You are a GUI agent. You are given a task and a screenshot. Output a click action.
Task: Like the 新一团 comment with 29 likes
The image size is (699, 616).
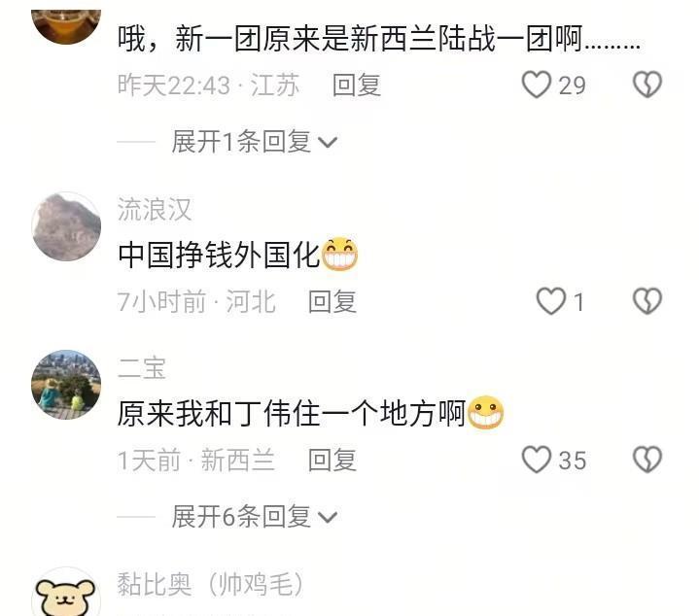537,85
